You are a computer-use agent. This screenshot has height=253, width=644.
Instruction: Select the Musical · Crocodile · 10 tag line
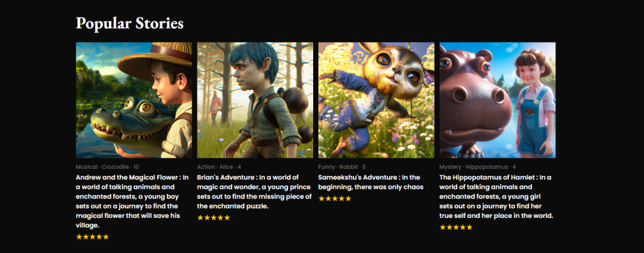[107, 167]
